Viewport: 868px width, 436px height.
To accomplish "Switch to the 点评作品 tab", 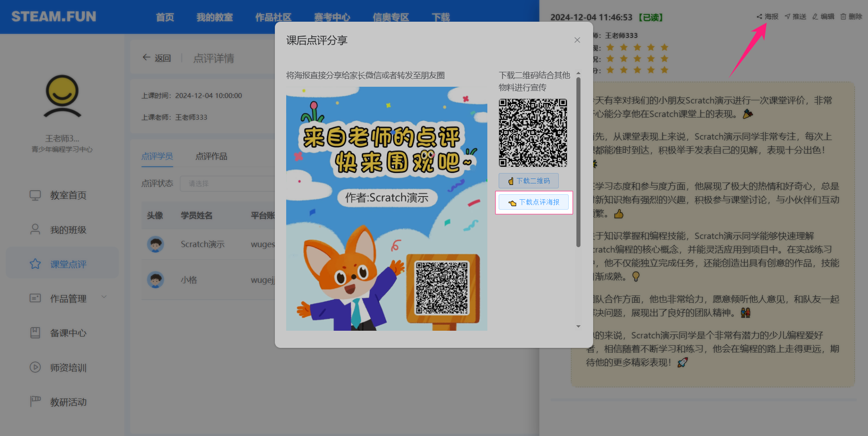I will click(212, 156).
